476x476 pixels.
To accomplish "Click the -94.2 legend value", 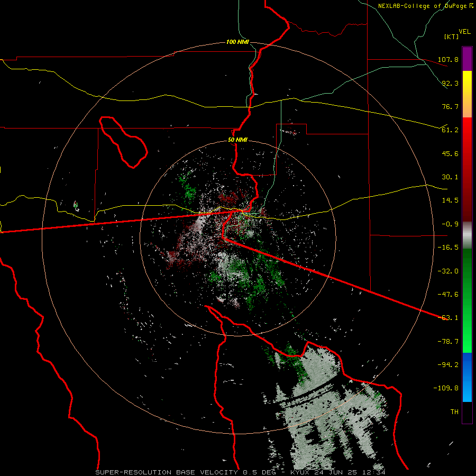I will point(448,365).
